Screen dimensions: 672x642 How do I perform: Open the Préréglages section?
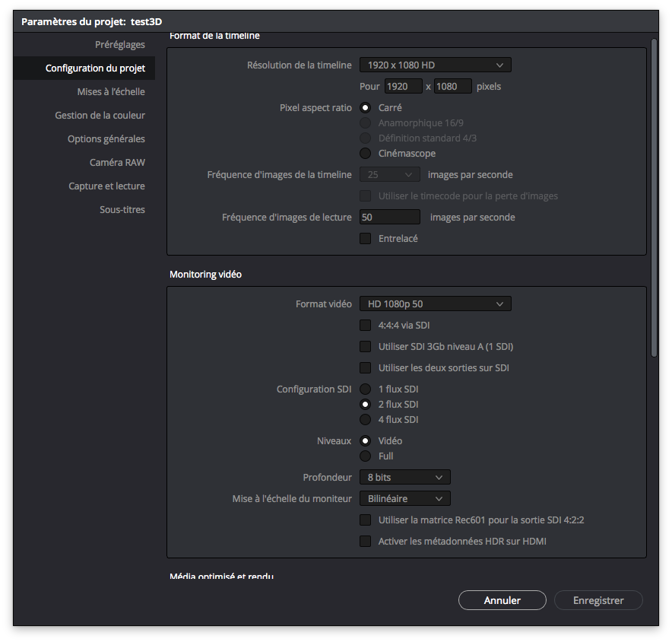(x=119, y=44)
